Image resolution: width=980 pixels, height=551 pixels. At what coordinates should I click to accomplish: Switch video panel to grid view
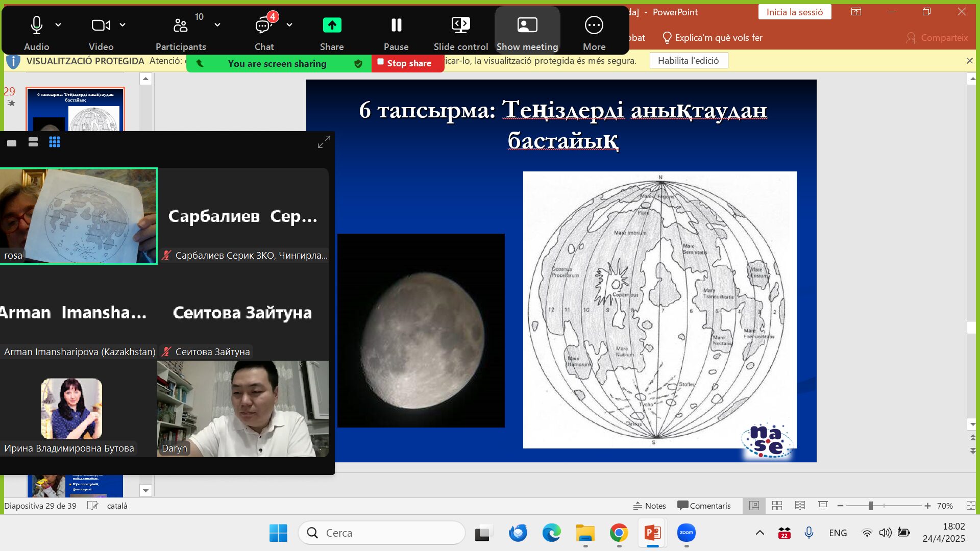coord(55,142)
